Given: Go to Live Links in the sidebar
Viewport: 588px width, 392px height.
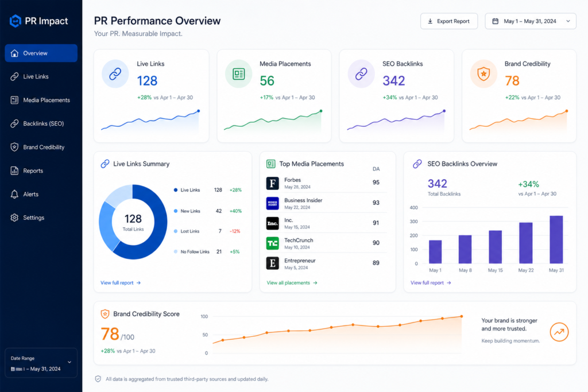Looking at the screenshot, I should pos(41,76).
